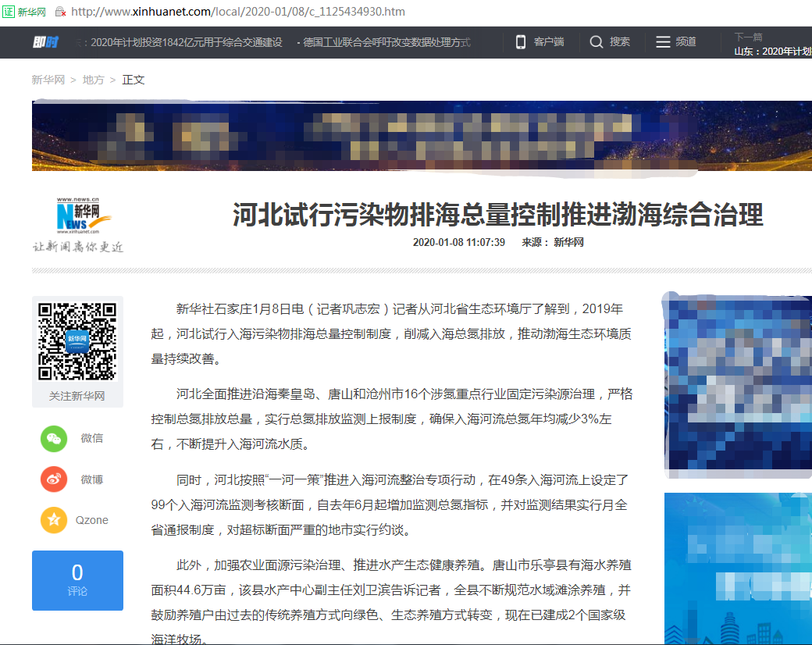The width and height of the screenshot is (812, 645).
Task: Go to the 地方 breadcrumb section
Action: click(93, 80)
